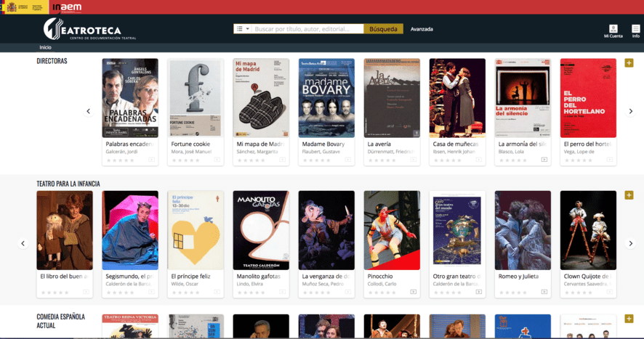Open the Avanzada advanced search link
The image size is (644, 339).
tap(422, 29)
